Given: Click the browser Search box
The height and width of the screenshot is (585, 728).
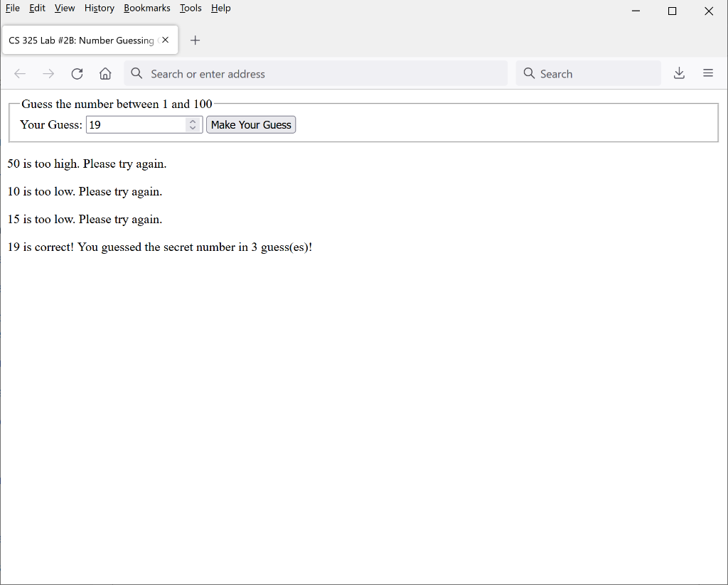Looking at the screenshot, I should pos(588,73).
